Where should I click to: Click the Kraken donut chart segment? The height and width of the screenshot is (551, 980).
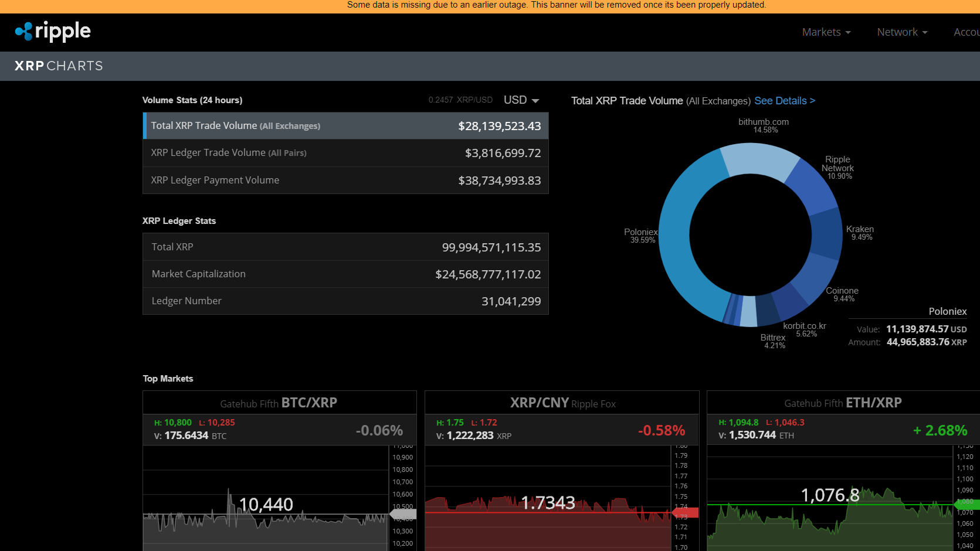(827, 234)
